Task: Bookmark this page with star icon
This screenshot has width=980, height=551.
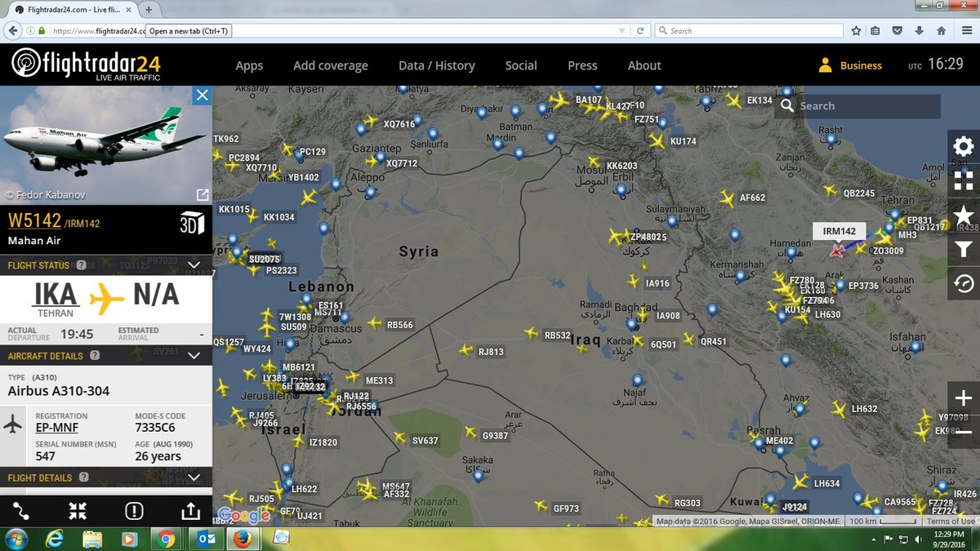Action: tap(856, 31)
